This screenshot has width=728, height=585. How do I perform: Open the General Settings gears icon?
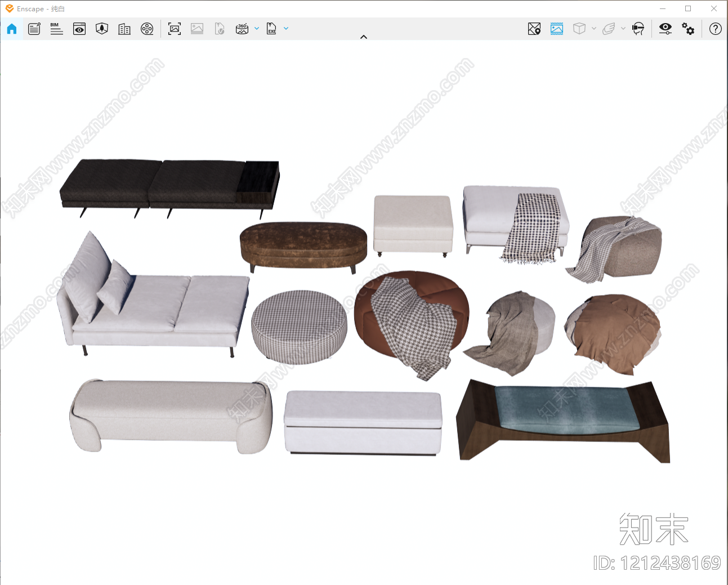[688, 29]
